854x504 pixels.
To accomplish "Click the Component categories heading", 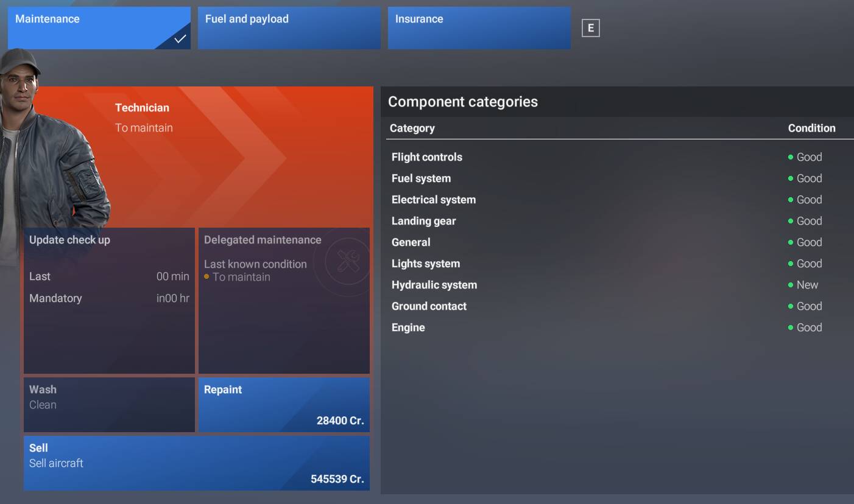I will click(463, 102).
